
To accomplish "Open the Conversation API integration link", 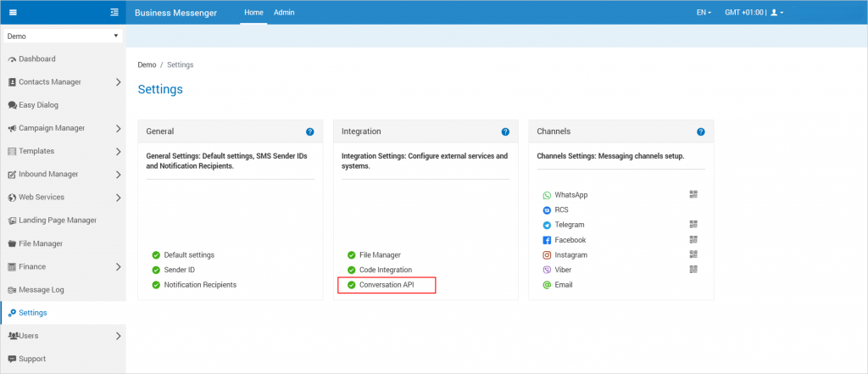I will coord(386,285).
